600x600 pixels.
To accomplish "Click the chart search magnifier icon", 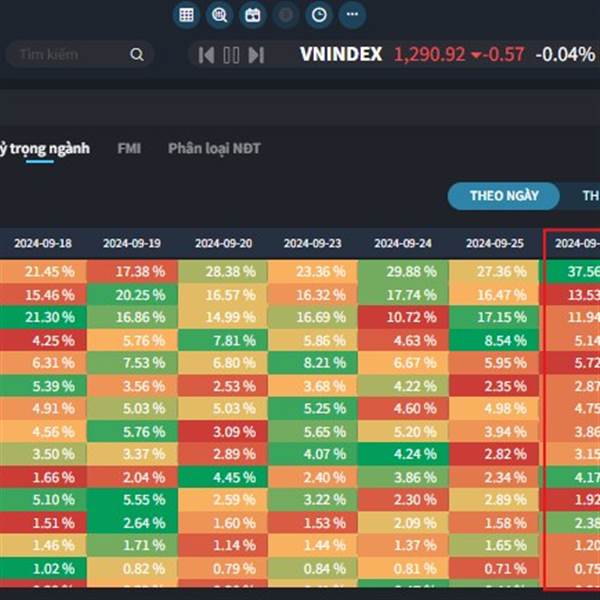I will point(219,15).
